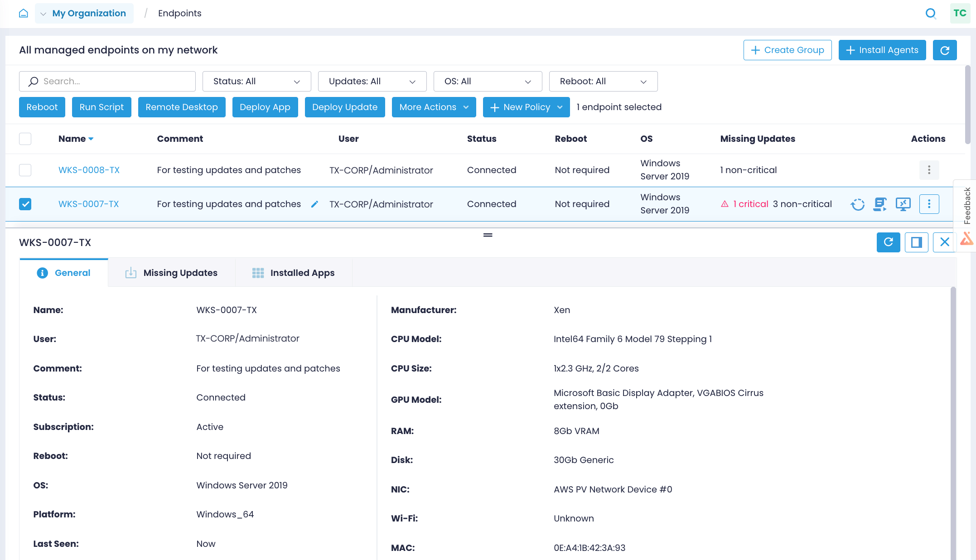Click '3 non-critical' in WKS-0007-TX row

coord(802,204)
